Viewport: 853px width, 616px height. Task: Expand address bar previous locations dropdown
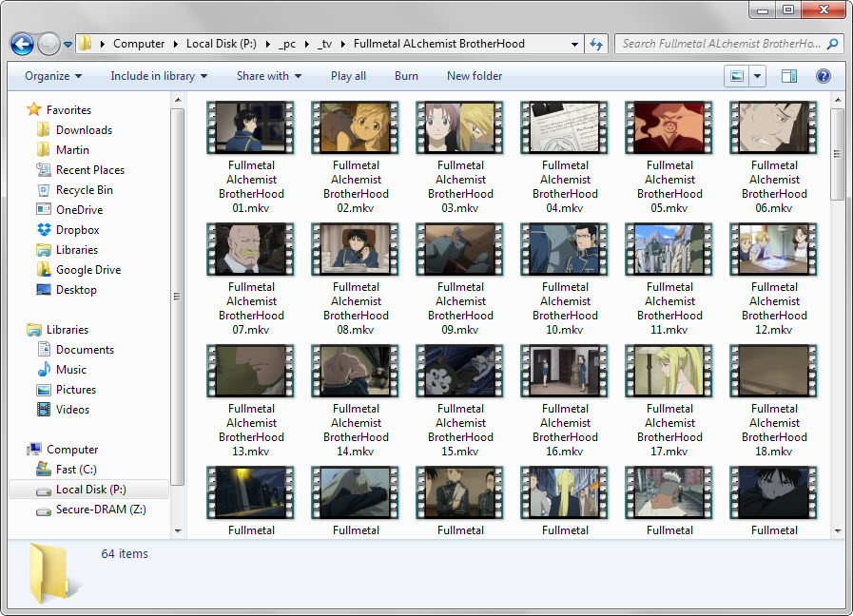[574, 44]
